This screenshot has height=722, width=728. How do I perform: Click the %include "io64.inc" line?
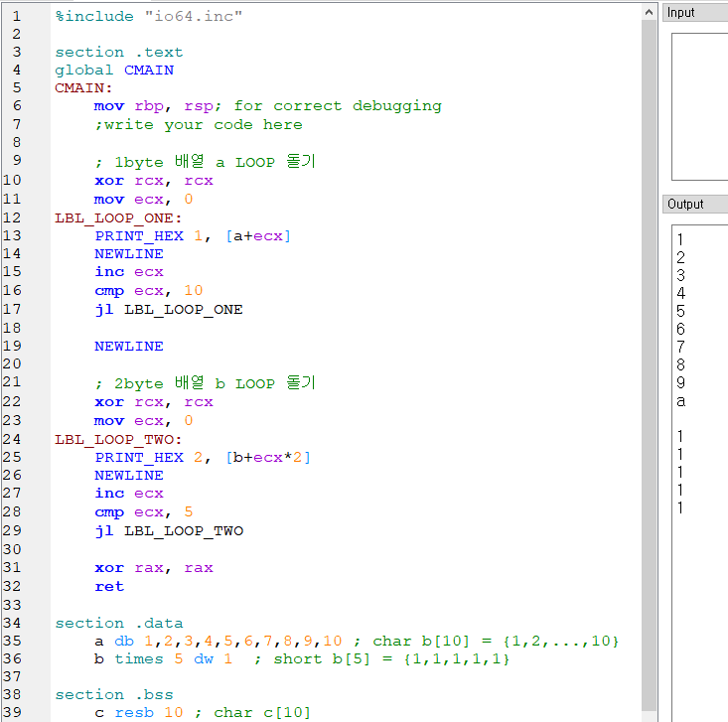coord(149,16)
